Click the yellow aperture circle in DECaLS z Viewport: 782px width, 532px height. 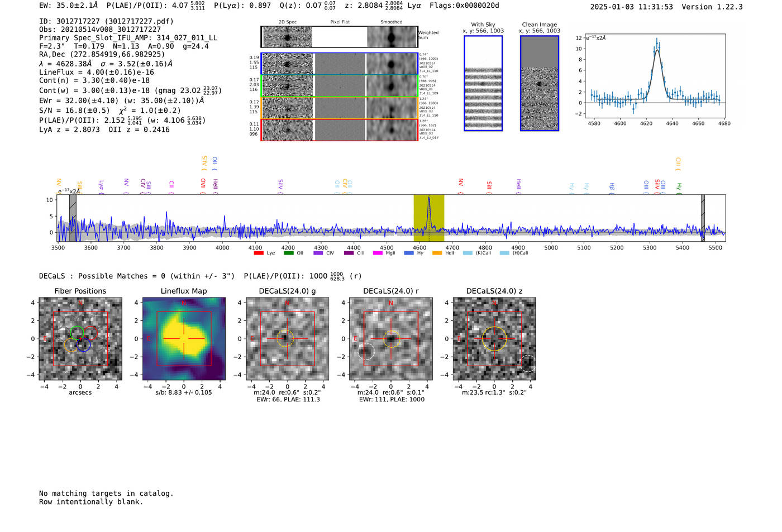pyautogui.click(x=494, y=339)
